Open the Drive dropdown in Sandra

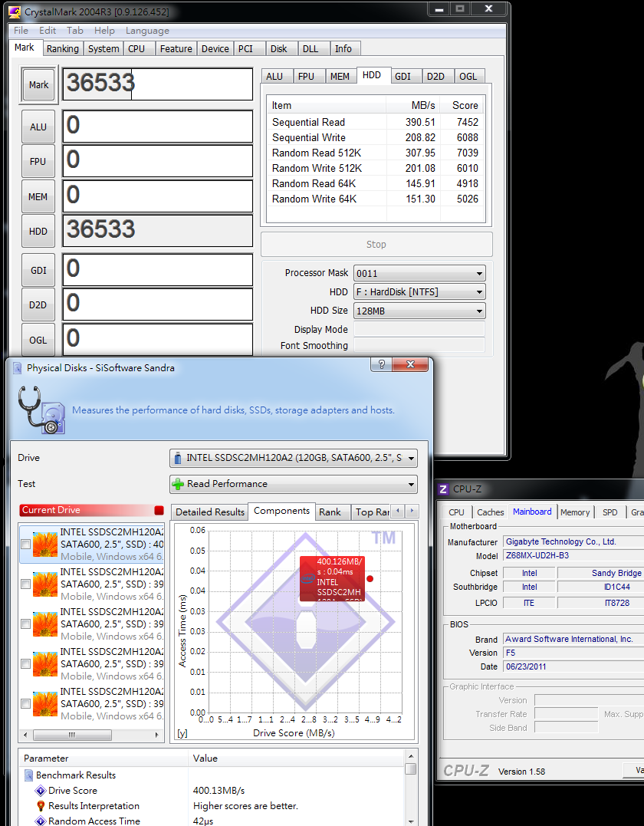tap(294, 458)
